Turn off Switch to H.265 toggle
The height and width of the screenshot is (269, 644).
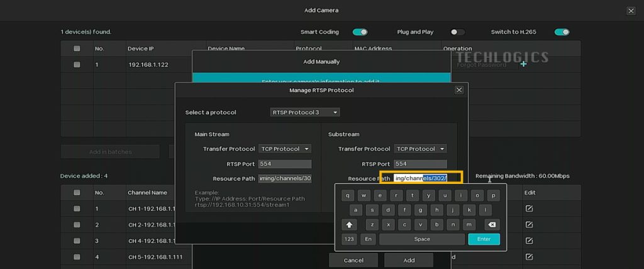click(562, 32)
